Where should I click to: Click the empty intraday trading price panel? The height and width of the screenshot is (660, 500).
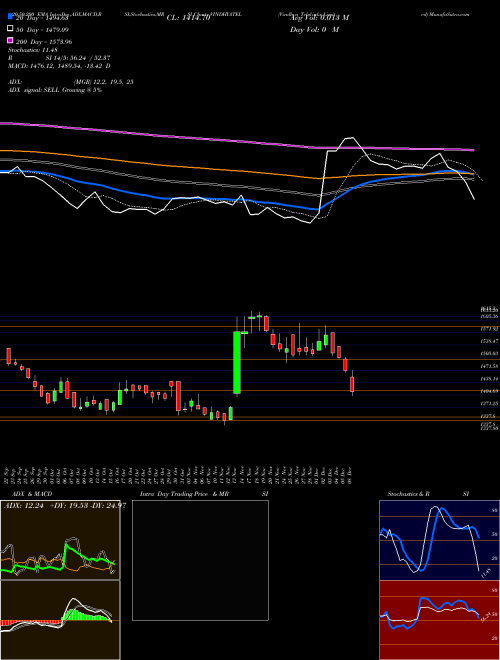(x=200, y=560)
